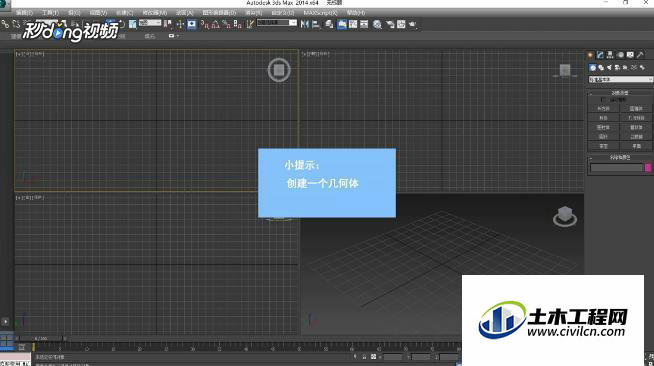
Task: Open the top viewport label menu
Action: 30,54
